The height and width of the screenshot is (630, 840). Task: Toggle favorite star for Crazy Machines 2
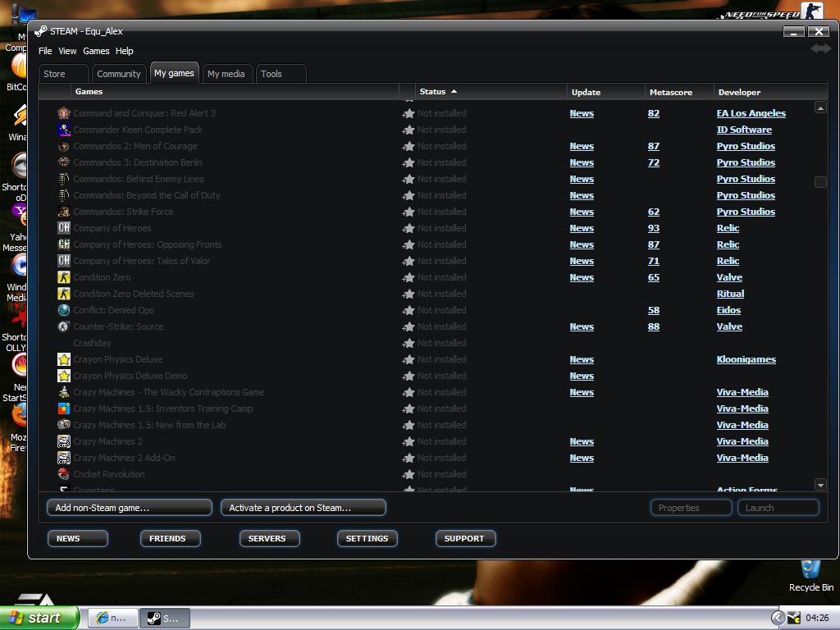pos(409,441)
